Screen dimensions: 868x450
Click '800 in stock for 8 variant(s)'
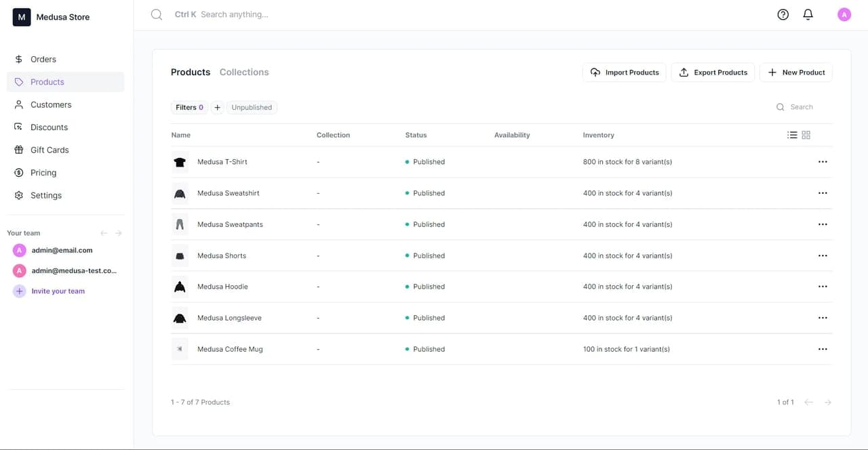click(x=627, y=162)
